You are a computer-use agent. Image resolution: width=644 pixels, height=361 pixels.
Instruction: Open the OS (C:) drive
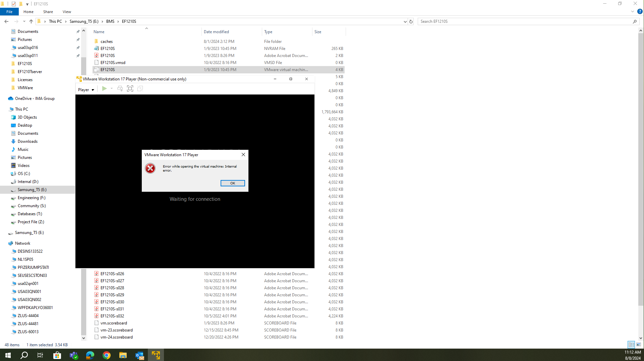click(x=24, y=174)
